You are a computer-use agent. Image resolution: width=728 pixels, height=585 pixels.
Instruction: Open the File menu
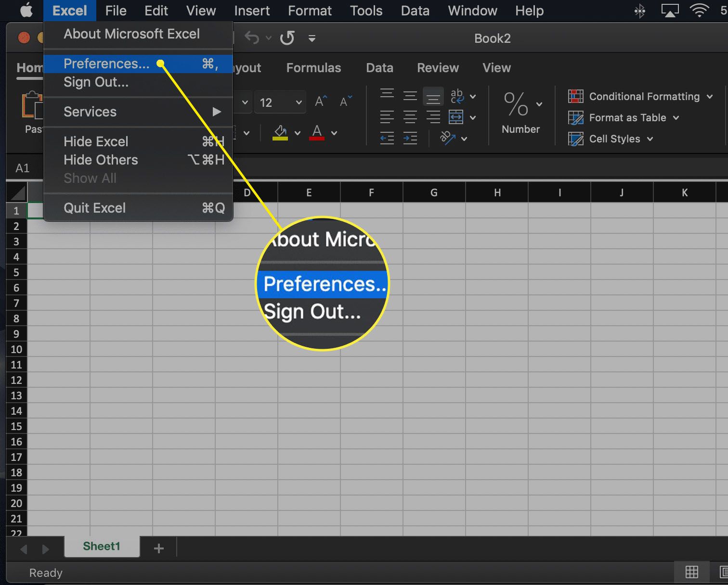click(x=116, y=11)
